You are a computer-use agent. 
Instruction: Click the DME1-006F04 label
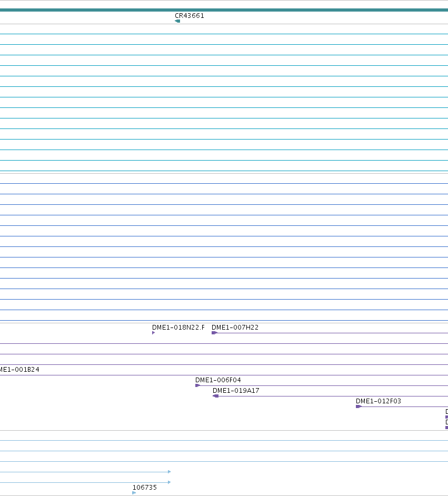tap(218, 380)
